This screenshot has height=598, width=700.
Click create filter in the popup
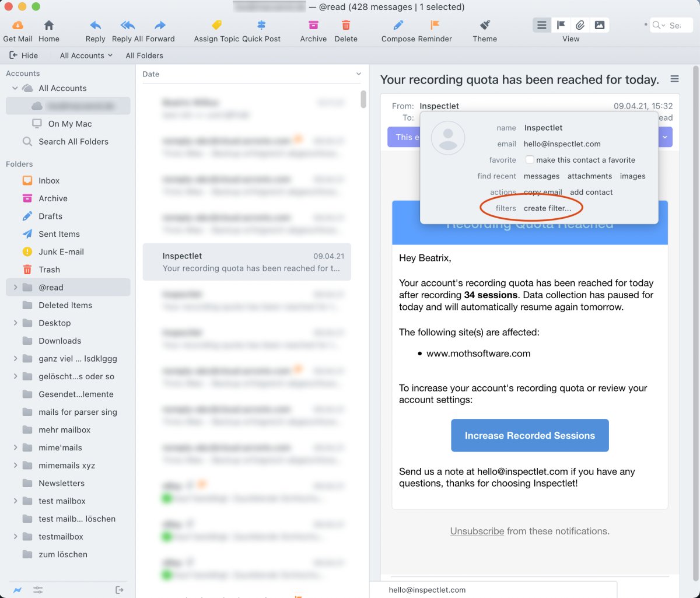547,208
